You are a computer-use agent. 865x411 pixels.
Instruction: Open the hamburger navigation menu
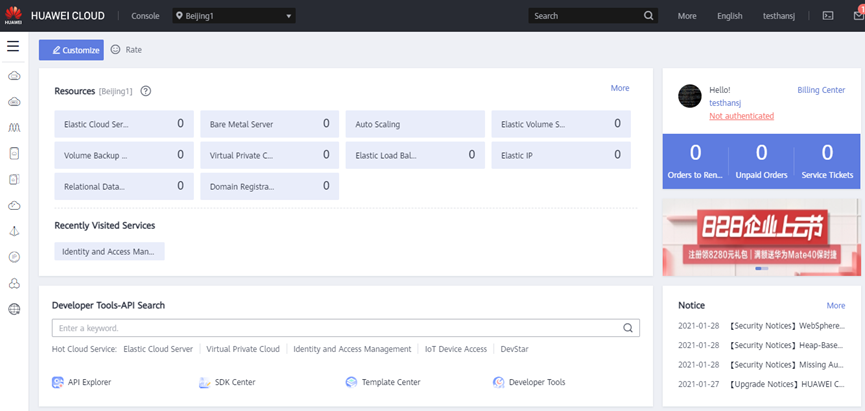point(13,46)
